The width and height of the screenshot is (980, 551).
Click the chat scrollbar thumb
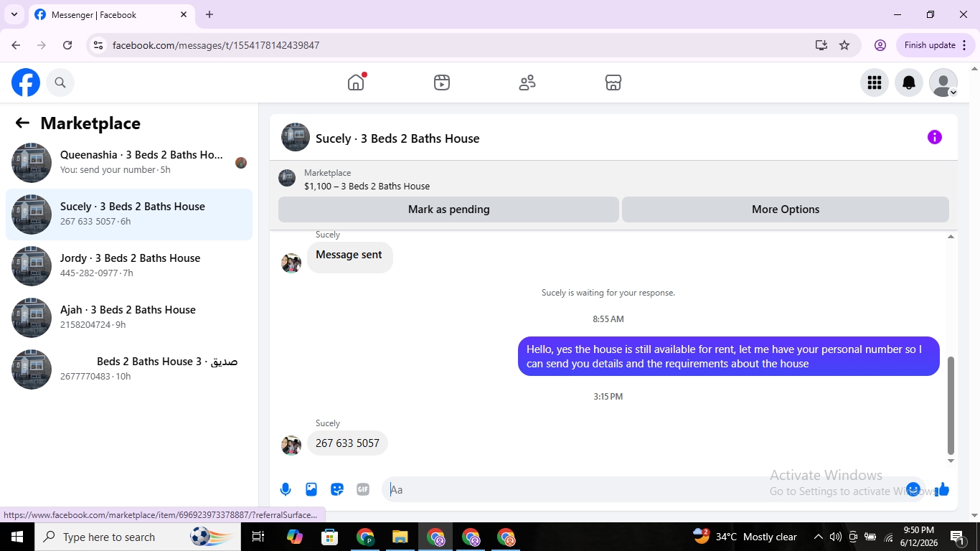[x=951, y=405]
